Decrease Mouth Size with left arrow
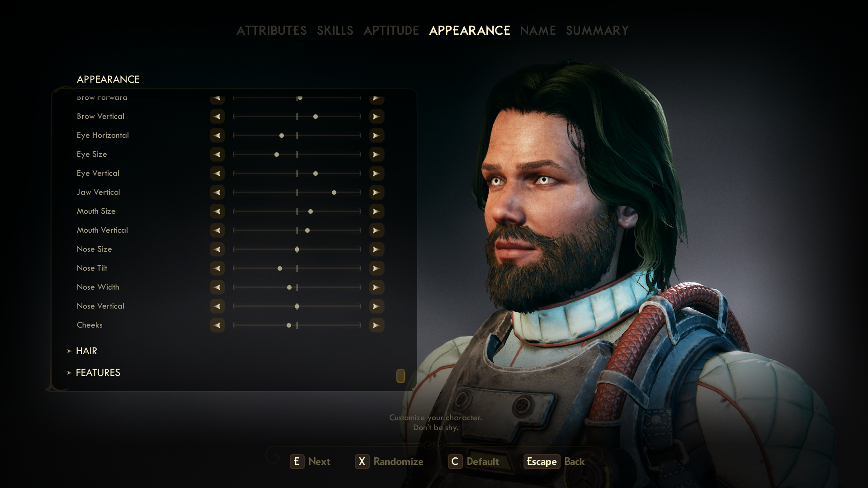This screenshot has width=868, height=488. 217,211
